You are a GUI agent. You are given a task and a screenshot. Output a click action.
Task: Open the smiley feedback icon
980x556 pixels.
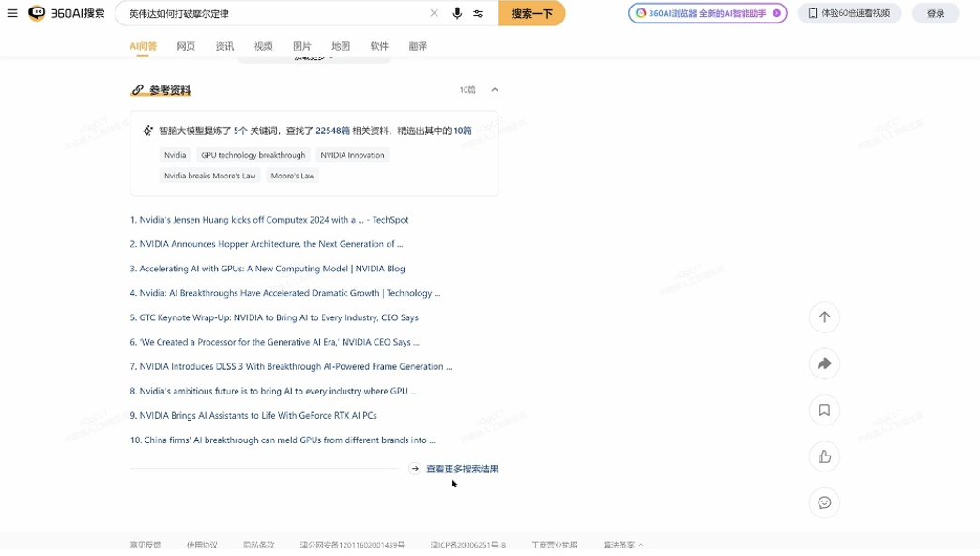pyautogui.click(x=824, y=502)
